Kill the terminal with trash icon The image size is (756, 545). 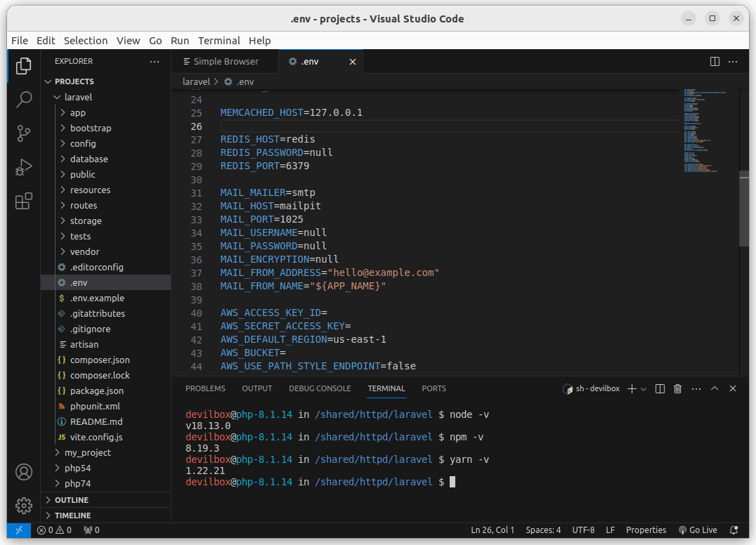(677, 388)
